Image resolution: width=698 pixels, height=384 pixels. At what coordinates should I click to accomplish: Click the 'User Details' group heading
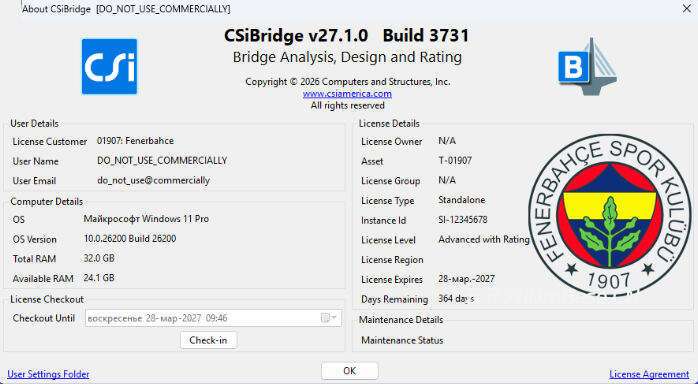(x=34, y=123)
